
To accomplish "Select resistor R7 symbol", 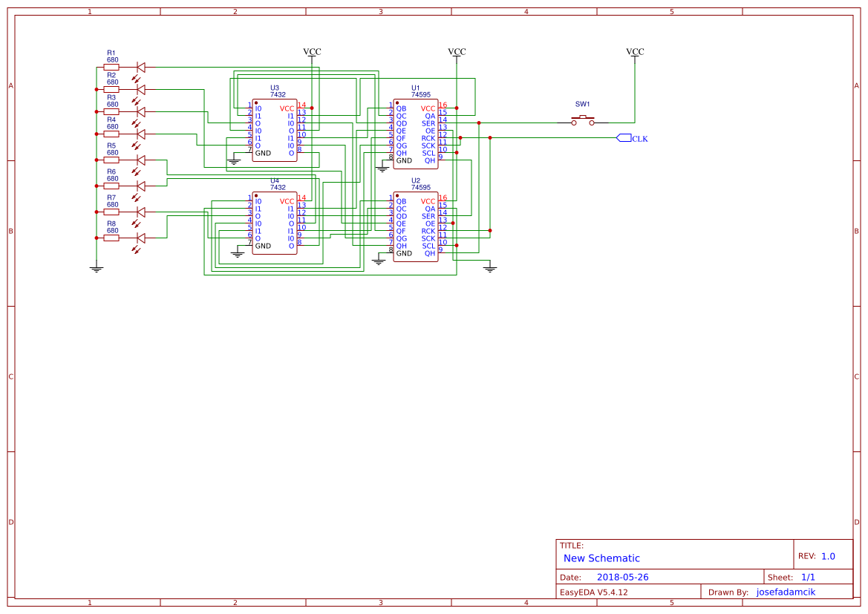I will click(111, 212).
